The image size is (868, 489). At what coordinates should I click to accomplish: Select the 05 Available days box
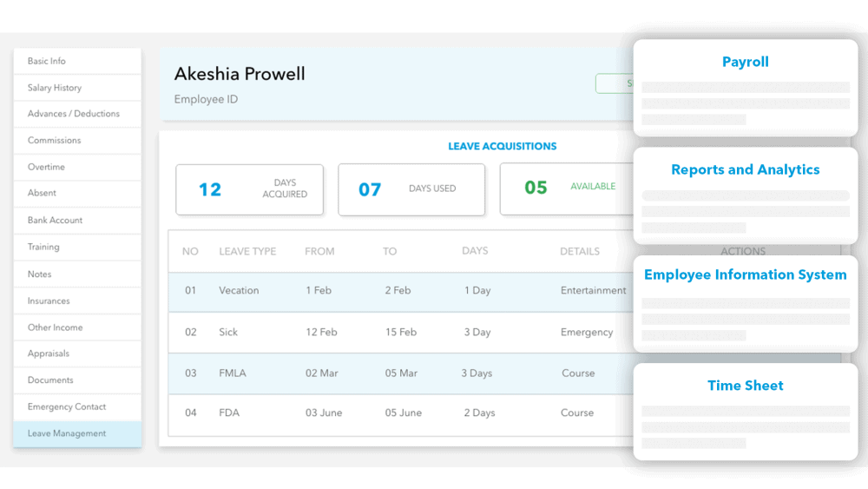click(x=566, y=189)
